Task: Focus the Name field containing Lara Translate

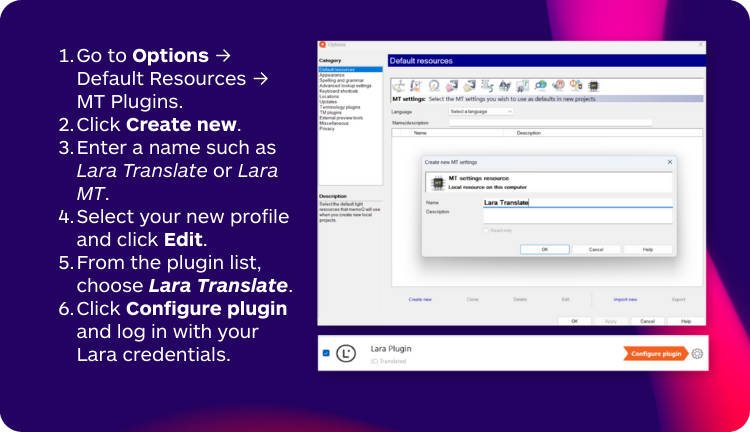Action: (577, 202)
